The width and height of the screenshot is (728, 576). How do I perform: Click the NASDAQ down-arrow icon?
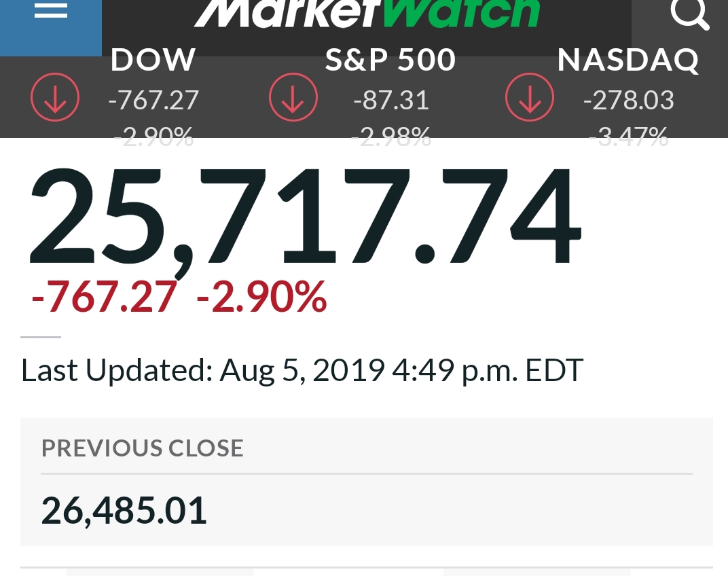pyautogui.click(x=529, y=97)
